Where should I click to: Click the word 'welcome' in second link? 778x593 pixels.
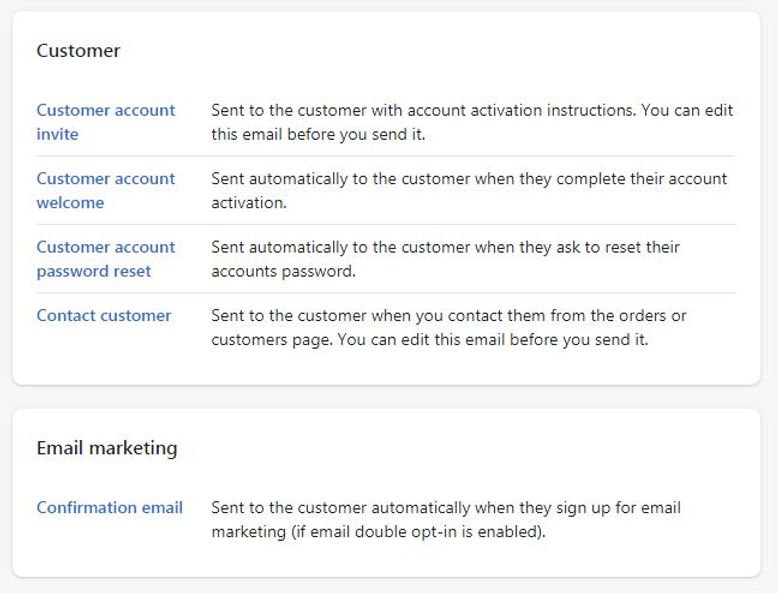pyautogui.click(x=70, y=202)
